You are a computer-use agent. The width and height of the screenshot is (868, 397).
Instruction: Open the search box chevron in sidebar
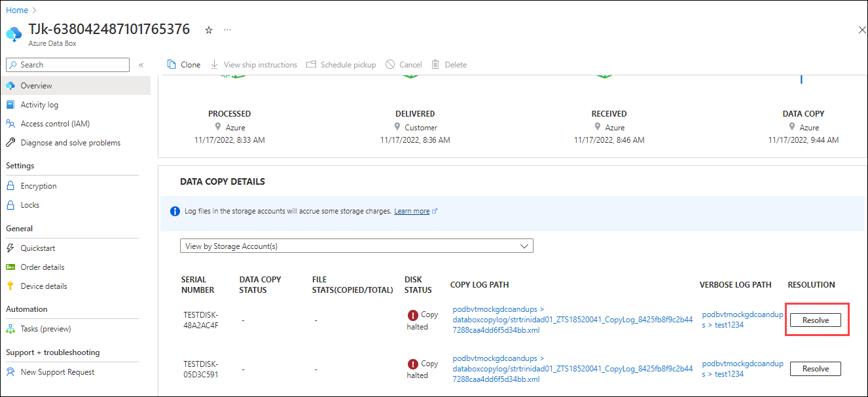click(141, 65)
